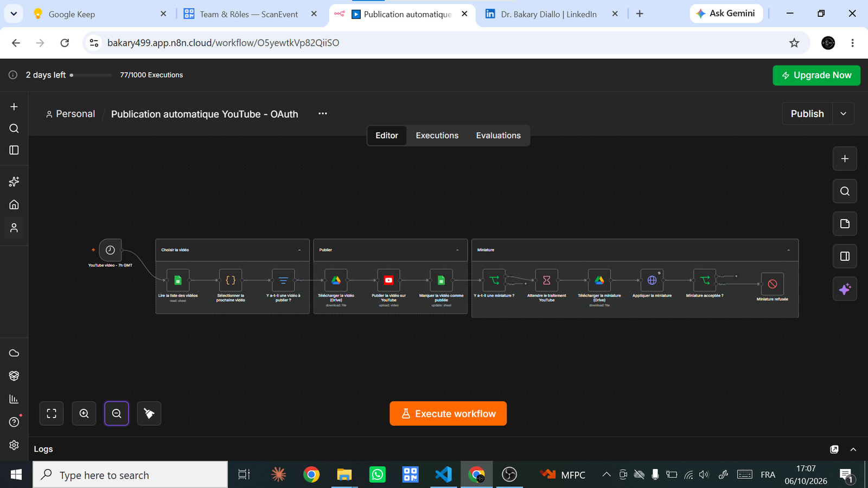Select the 'Lire la liste des vidéos' node
The image size is (868, 488).
coord(178,280)
